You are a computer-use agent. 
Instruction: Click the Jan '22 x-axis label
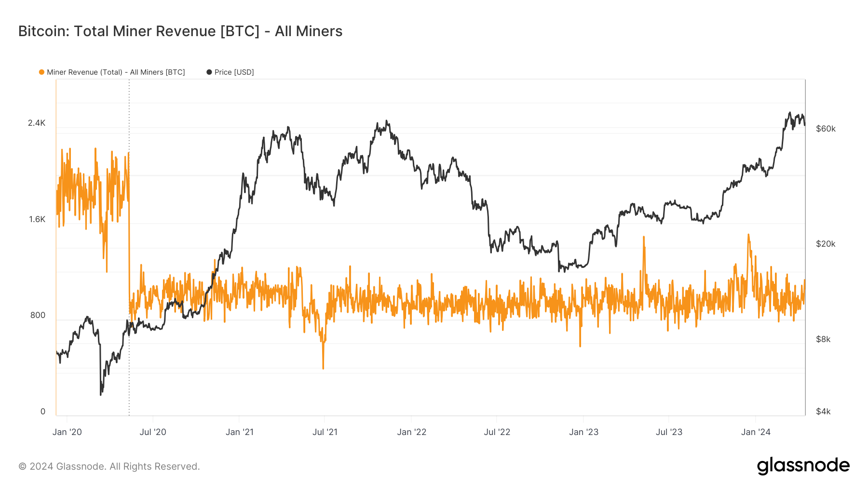coord(412,432)
